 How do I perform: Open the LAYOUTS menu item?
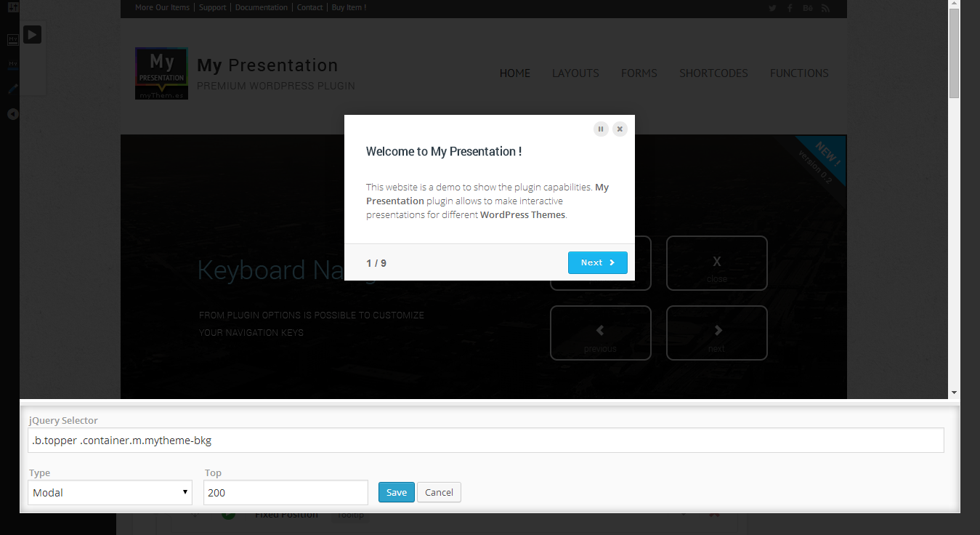575,73
